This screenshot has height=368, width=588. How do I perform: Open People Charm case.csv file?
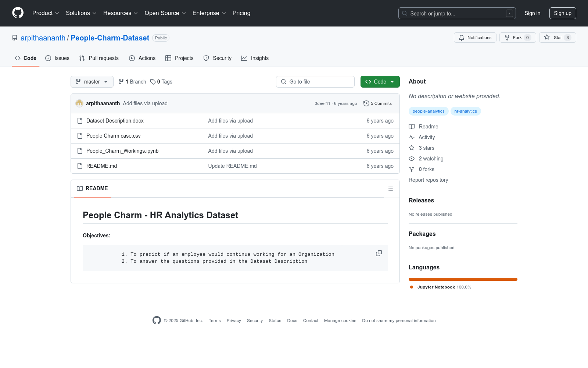(114, 136)
